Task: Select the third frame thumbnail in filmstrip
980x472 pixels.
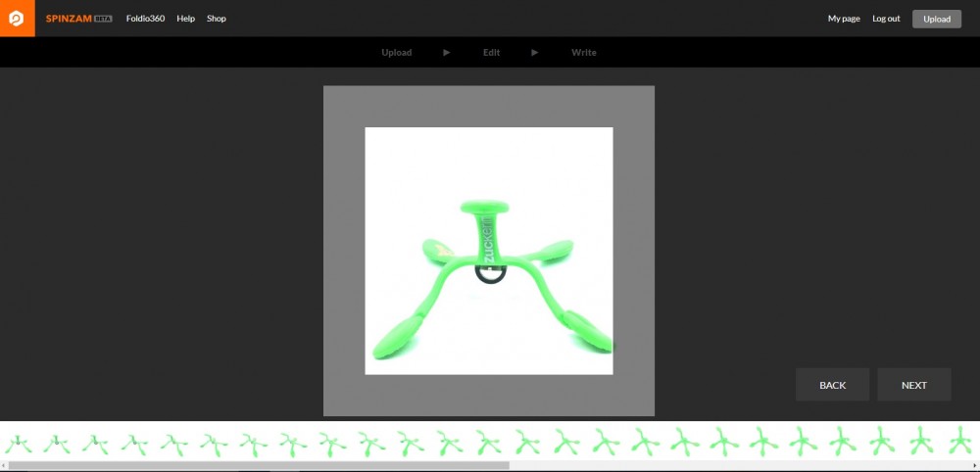Action: [96, 443]
